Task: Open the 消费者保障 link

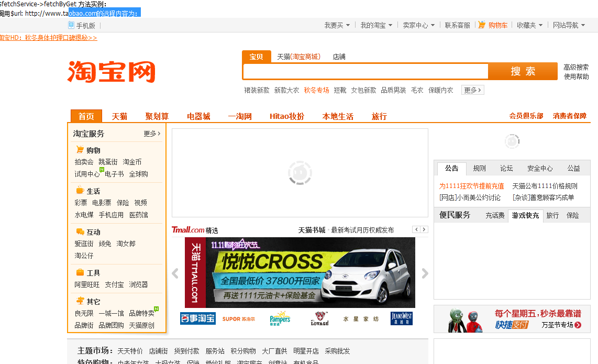Action: [569, 116]
